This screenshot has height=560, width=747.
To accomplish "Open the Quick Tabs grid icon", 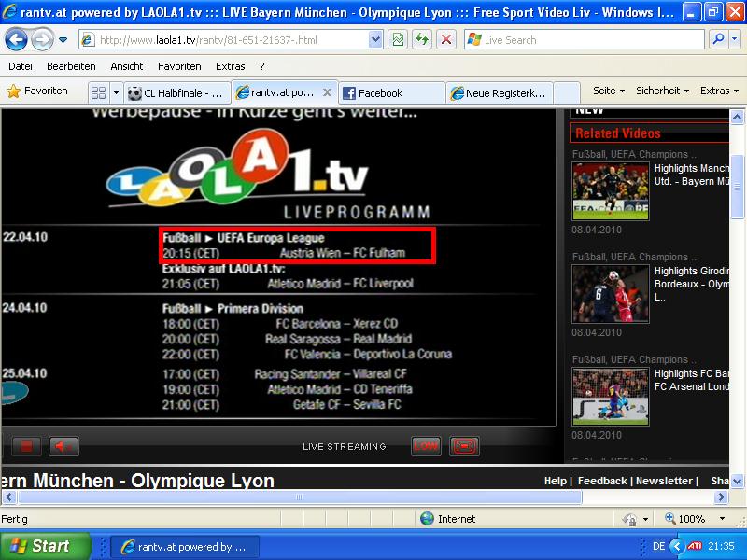I will [98, 92].
